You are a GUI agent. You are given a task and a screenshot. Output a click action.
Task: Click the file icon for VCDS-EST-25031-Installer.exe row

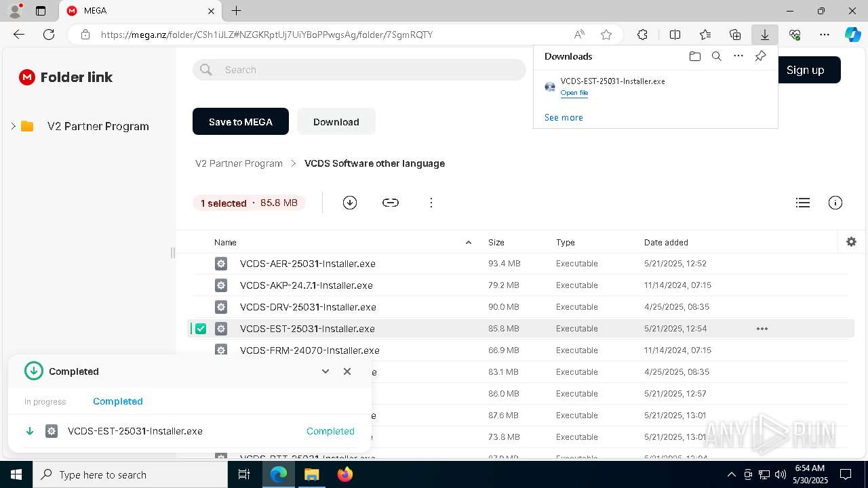click(221, 329)
